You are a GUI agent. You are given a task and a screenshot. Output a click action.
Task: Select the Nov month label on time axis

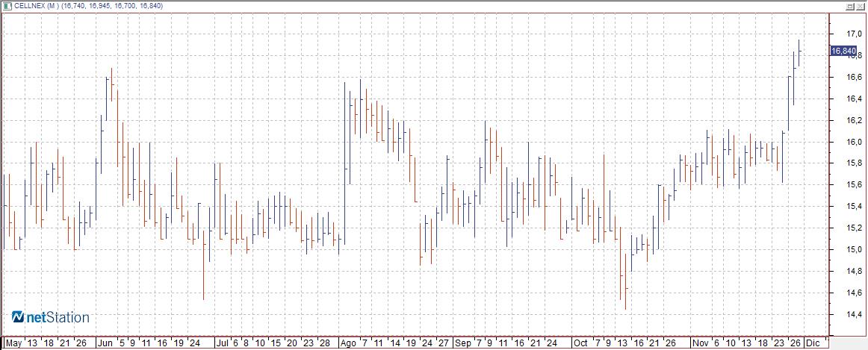[700, 343]
